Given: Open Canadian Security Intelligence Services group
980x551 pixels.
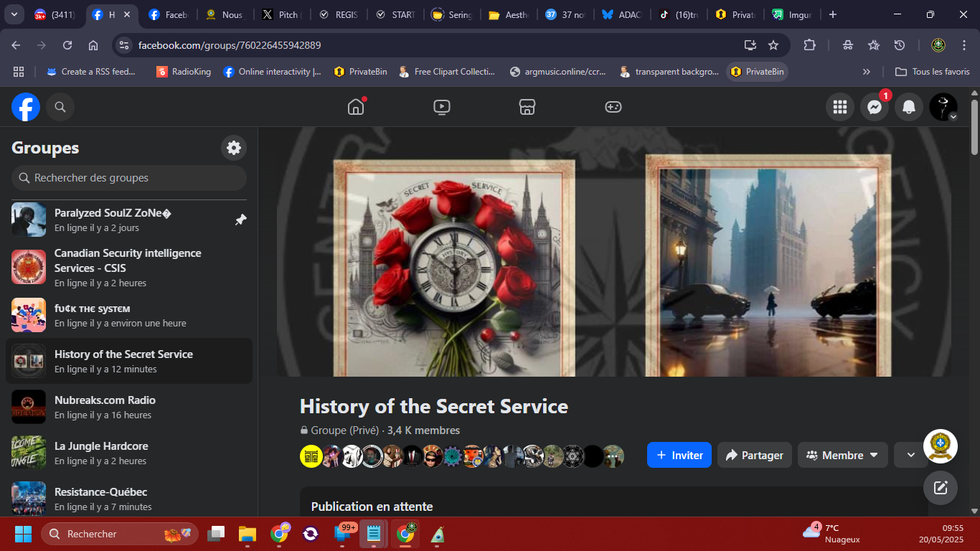Looking at the screenshot, I should pos(129,267).
